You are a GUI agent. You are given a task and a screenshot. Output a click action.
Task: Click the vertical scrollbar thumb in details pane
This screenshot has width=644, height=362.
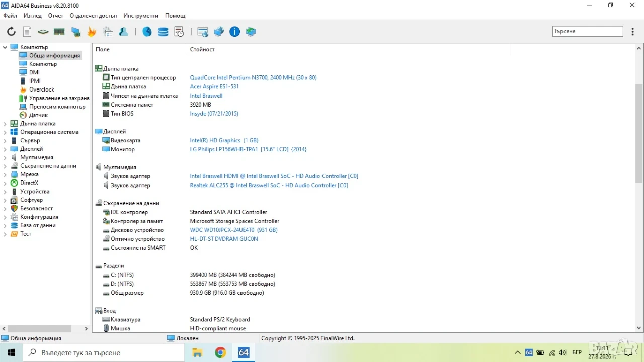(x=639, y=133)
